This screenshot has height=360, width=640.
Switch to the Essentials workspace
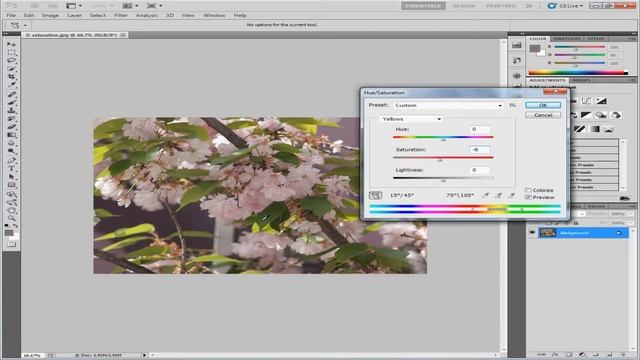click(423, 6)
